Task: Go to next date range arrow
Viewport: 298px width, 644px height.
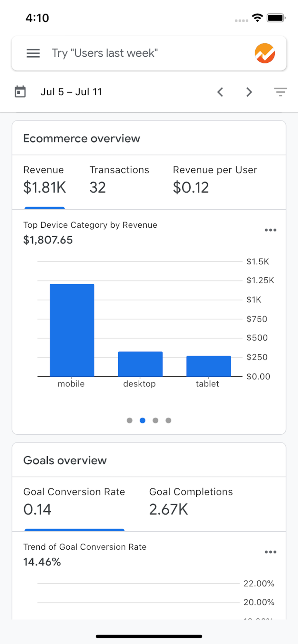Action: point(249,92)
